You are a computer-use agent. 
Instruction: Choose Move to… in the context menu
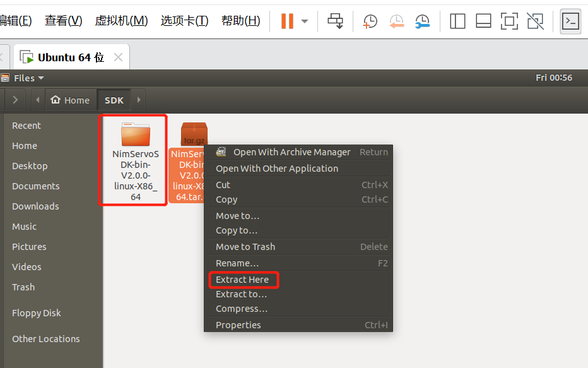(x=298, y=216)
